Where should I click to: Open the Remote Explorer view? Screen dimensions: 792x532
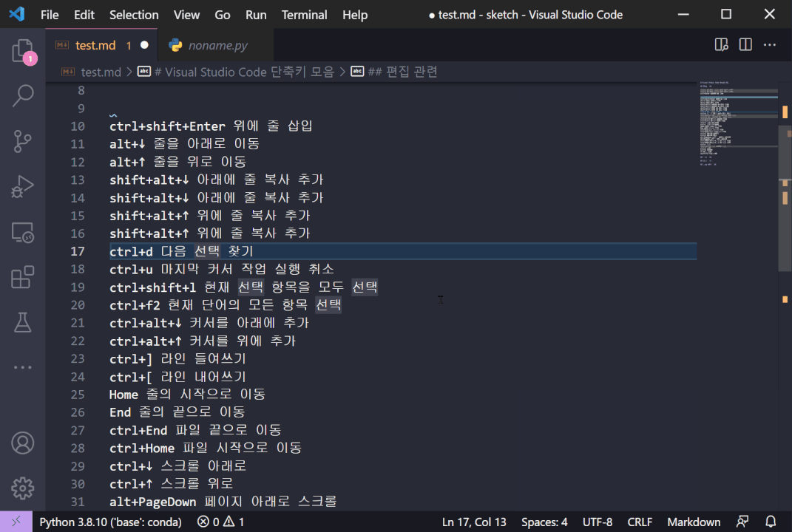23,233
